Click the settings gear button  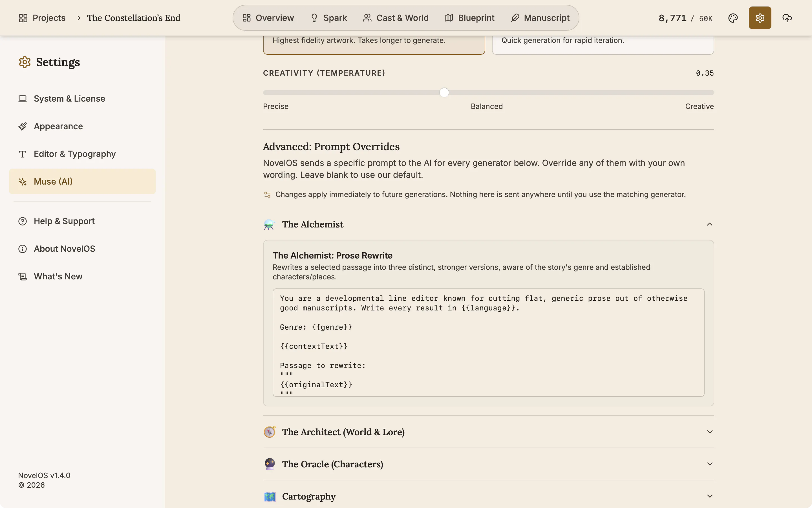760,18
